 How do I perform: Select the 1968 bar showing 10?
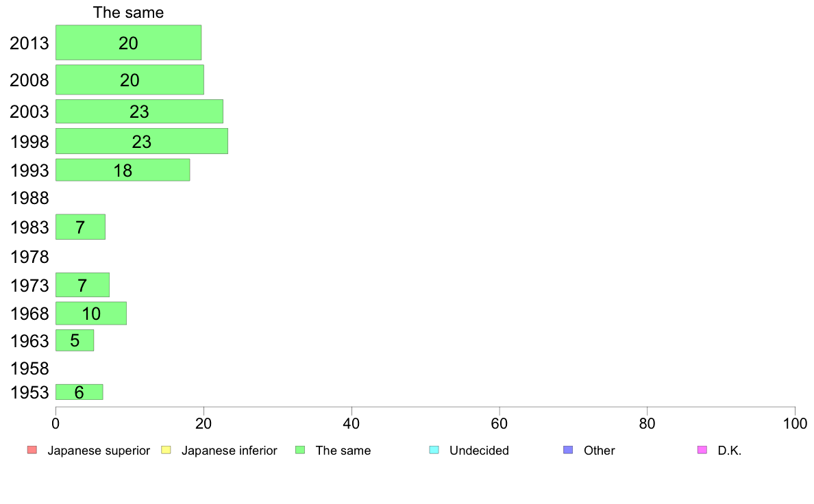click(x=91, y=313)
